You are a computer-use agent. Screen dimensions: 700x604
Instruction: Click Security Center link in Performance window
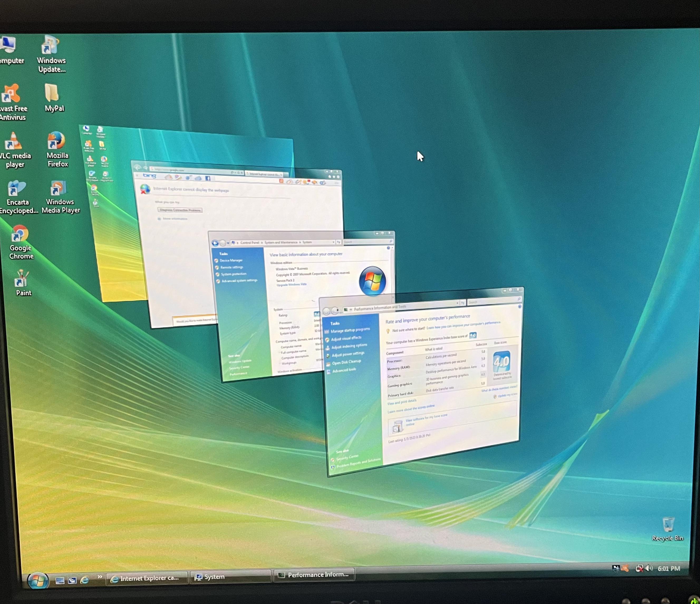tap(347, 457)
